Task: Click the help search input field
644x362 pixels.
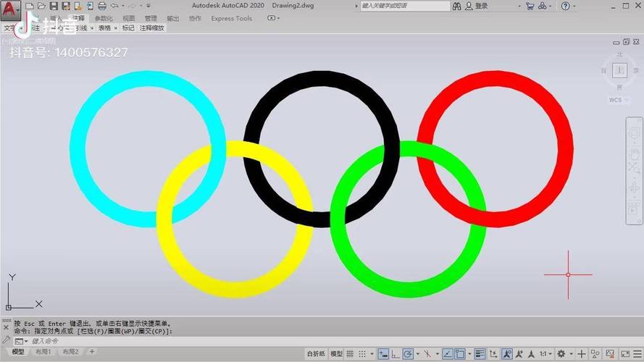Action: (x=405, y=6)
